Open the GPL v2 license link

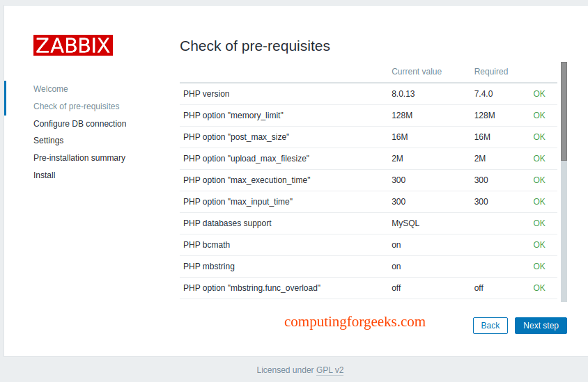pos(330,370)
